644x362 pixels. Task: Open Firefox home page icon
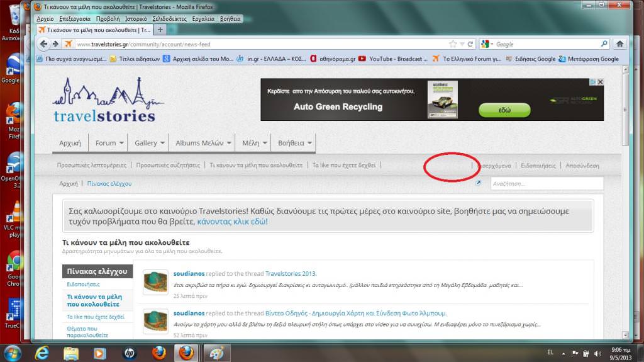pyautogui.click(x=619, y=43)
